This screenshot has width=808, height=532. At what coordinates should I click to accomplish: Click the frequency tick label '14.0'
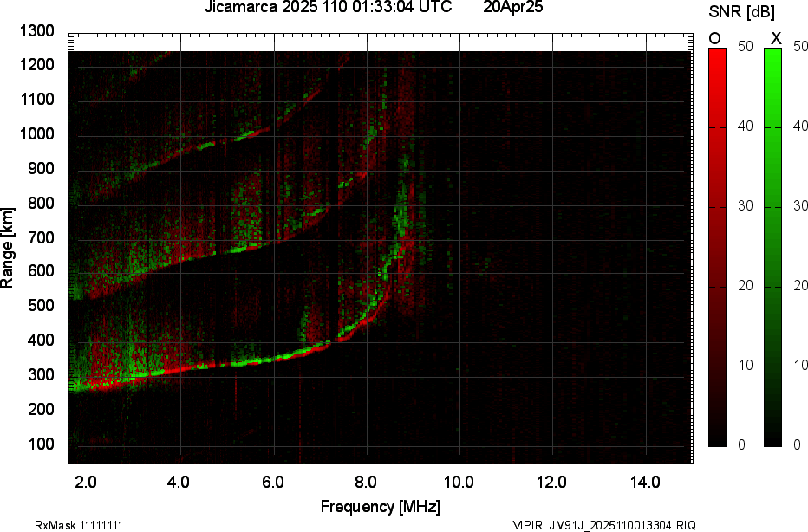pyautogui.click(x=645, y=482)
